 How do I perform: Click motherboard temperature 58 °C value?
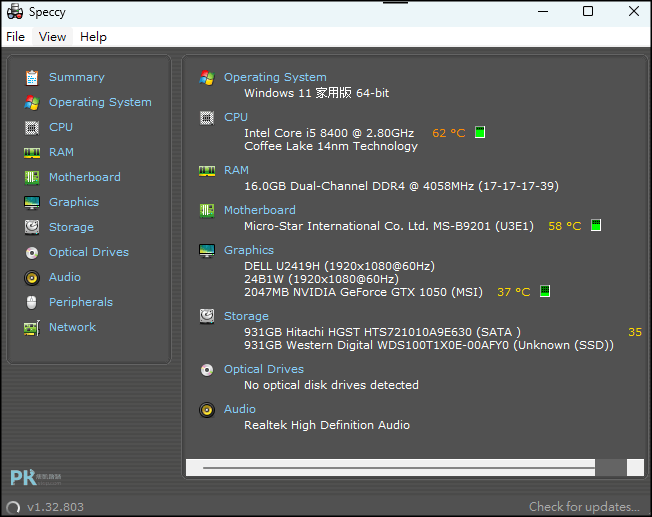click(x=565, y=226)
